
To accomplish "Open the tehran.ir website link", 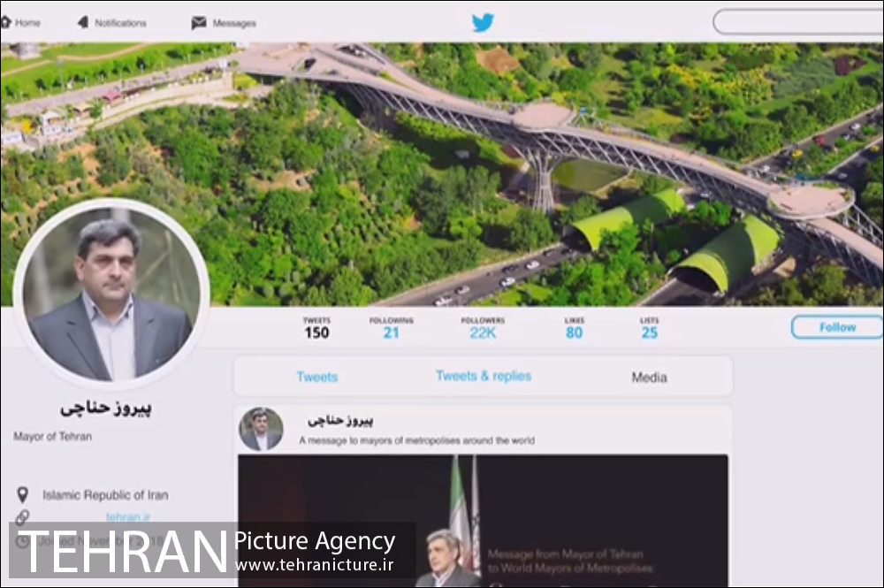I will [128, 516].
